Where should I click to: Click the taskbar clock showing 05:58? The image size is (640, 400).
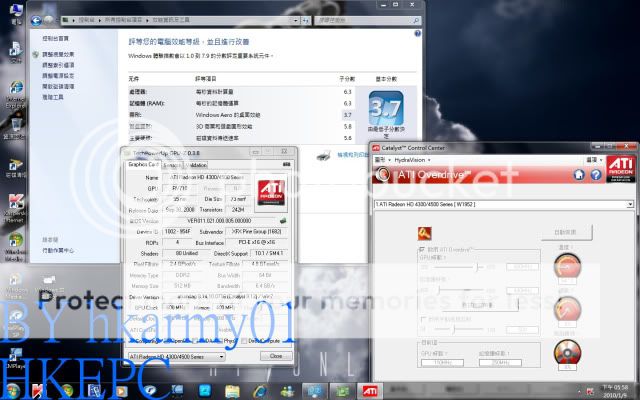click(x=616, y=391)
